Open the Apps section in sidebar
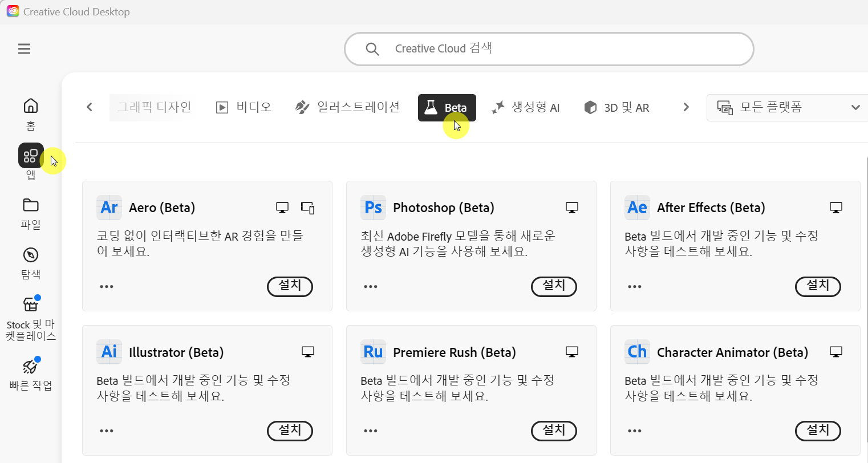Viewport: 868px width, 463px height. [x=31, y=162]
